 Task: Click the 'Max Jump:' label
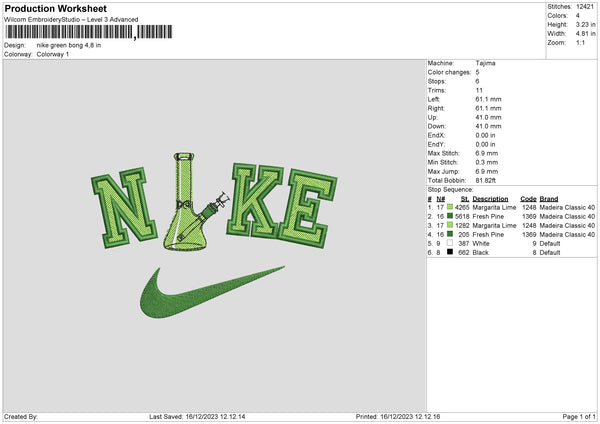(443, 171)
